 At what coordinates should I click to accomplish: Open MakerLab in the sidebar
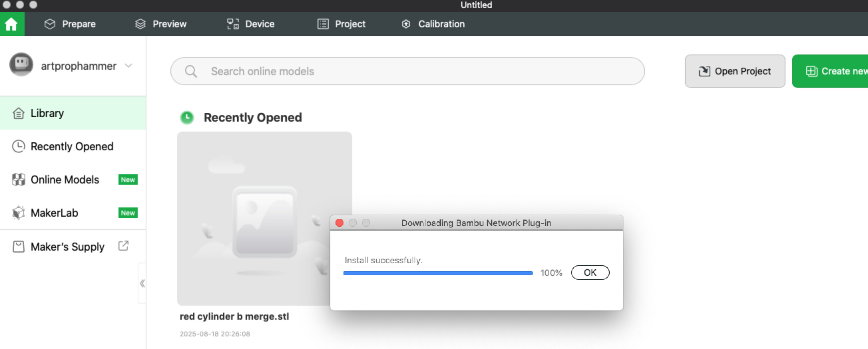pyautogui.click(x=73, y=213)
